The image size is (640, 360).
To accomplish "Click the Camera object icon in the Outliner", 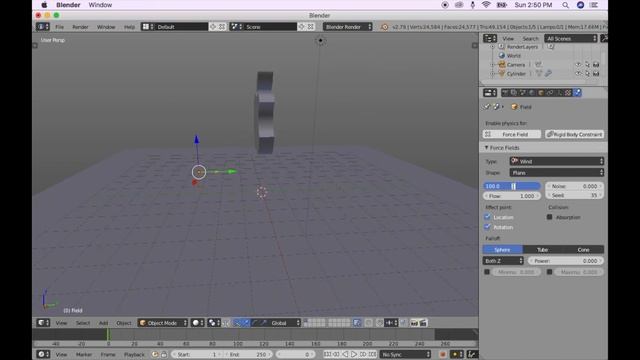I will [x=502, y=64].
